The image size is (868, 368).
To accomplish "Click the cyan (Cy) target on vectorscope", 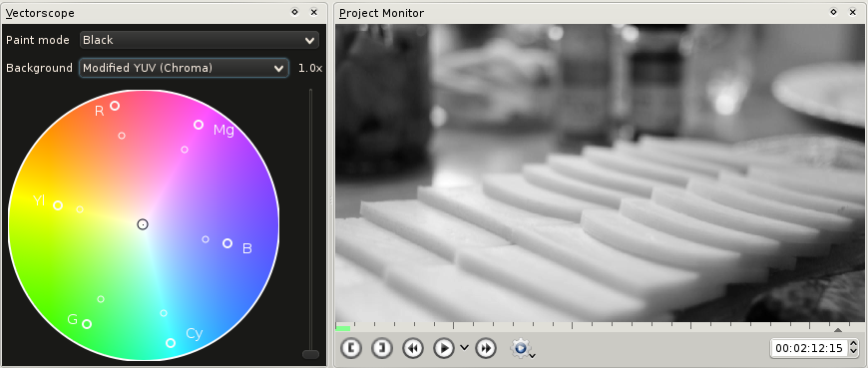I will click(x=171, y=343).
